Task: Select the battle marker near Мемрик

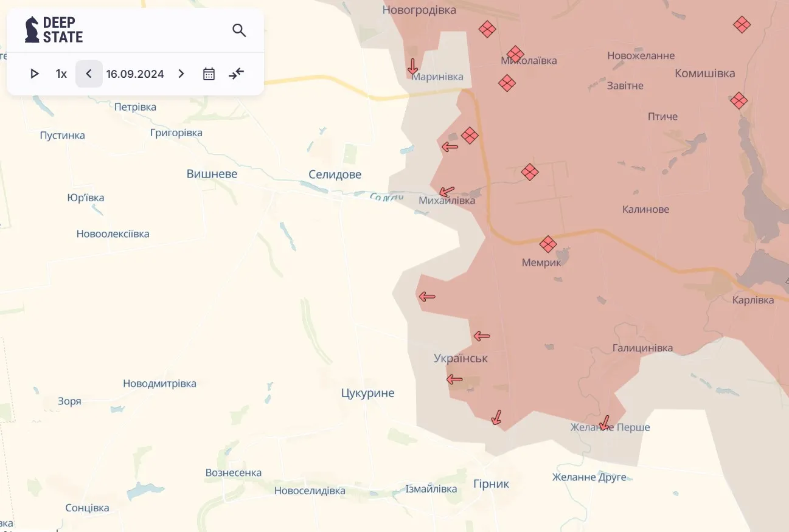Action: click(x=548, y=245)
